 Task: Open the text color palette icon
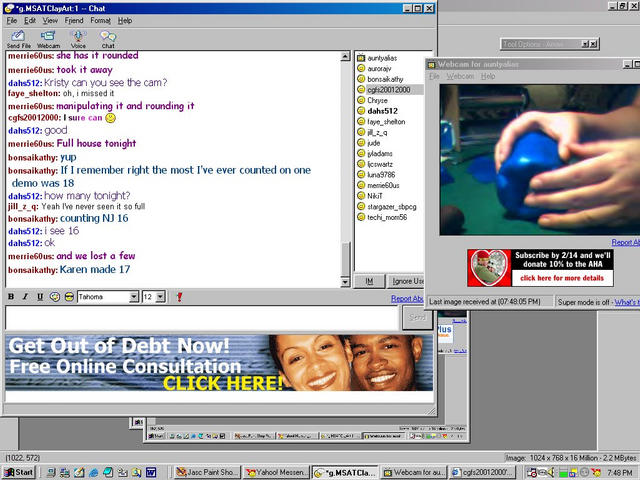[x=55, y=297]
